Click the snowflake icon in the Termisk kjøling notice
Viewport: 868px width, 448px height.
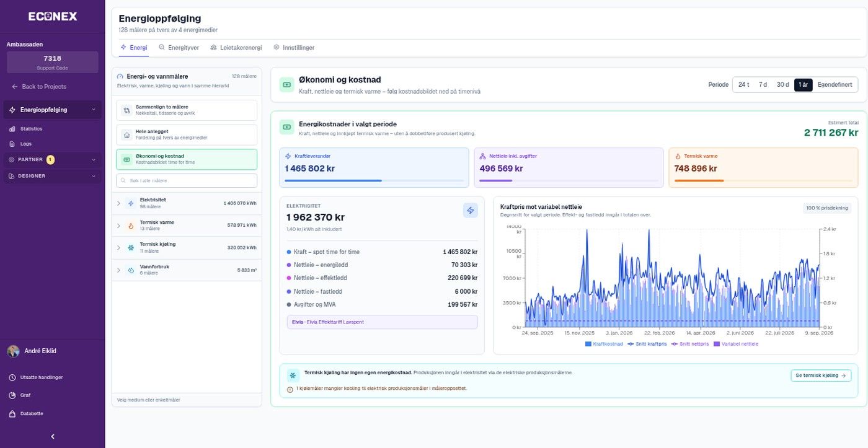[x=293, y=375]
